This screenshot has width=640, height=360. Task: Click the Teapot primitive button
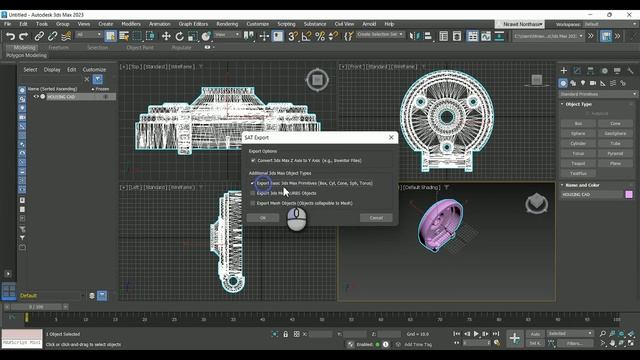[578, 163]
